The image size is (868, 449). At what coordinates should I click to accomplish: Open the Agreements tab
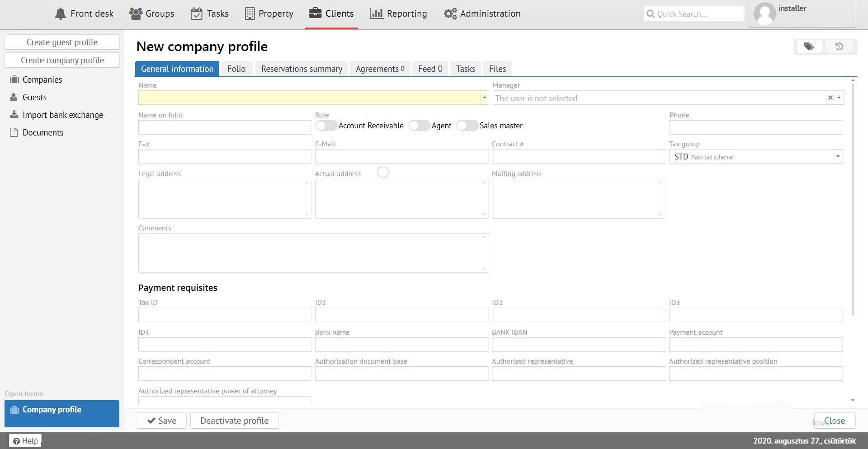380,69
